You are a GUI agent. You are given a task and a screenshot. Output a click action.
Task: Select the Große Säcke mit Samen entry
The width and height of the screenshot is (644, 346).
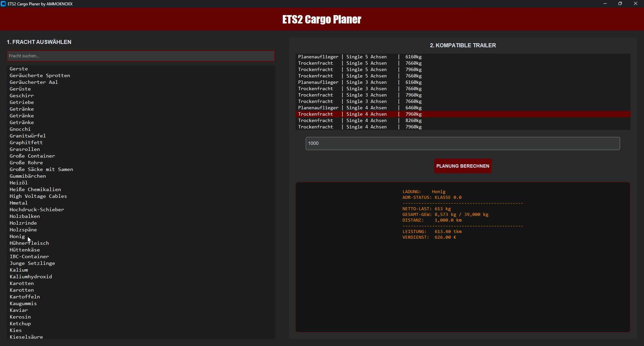tap(41, 169)
